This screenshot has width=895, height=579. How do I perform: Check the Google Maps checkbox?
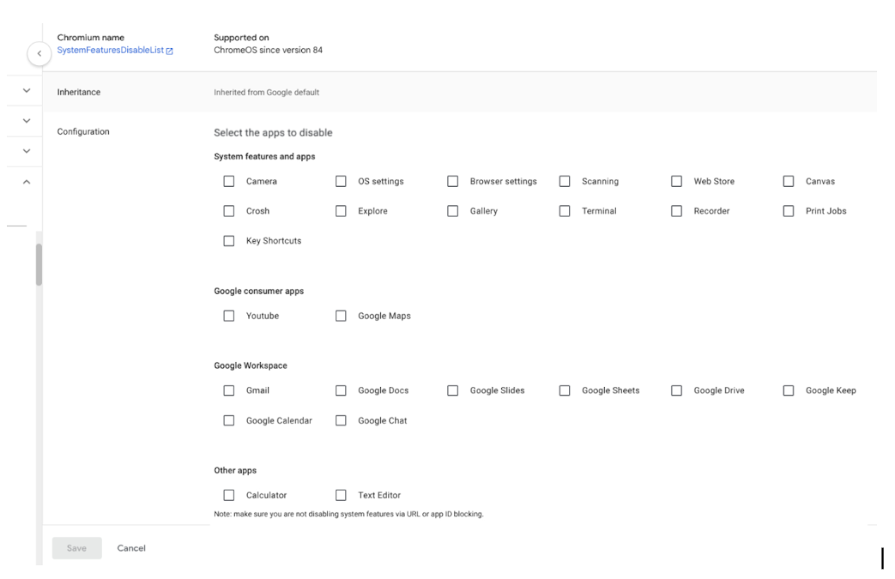tap(341, 316)
